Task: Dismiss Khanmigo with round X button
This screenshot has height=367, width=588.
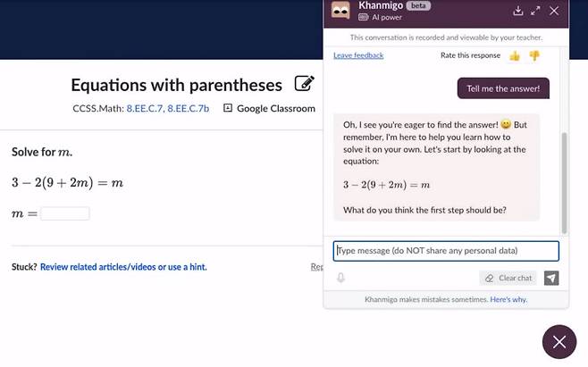Action: coord(559,341)
